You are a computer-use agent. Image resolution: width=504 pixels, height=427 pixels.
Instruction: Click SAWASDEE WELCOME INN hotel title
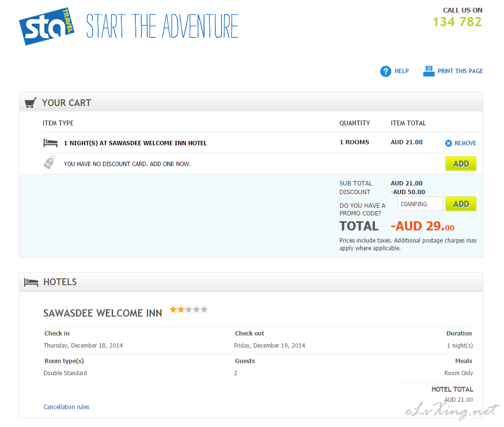coord(103,313)
